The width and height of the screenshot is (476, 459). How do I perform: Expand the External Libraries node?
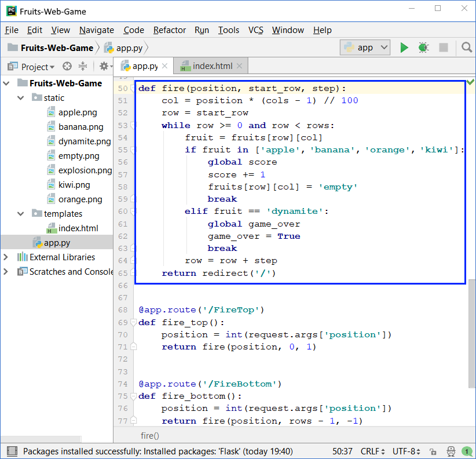[6, 257]
